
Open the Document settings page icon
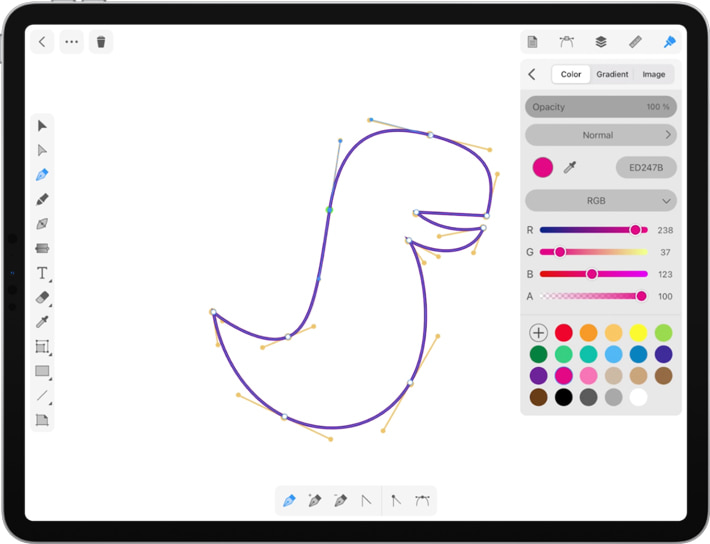(532, 42)
